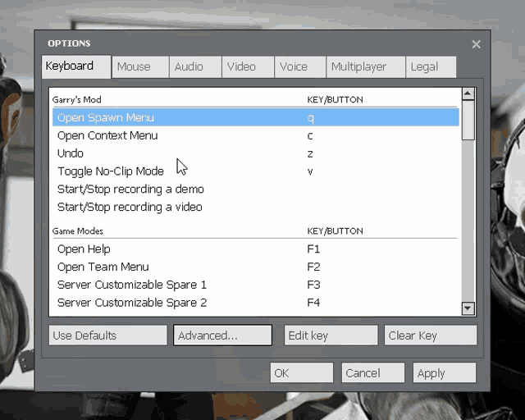Select the Keyboard tab
The height and width of the screenshot is (420, 525).
pyautogui.click(x=76, y=66)
